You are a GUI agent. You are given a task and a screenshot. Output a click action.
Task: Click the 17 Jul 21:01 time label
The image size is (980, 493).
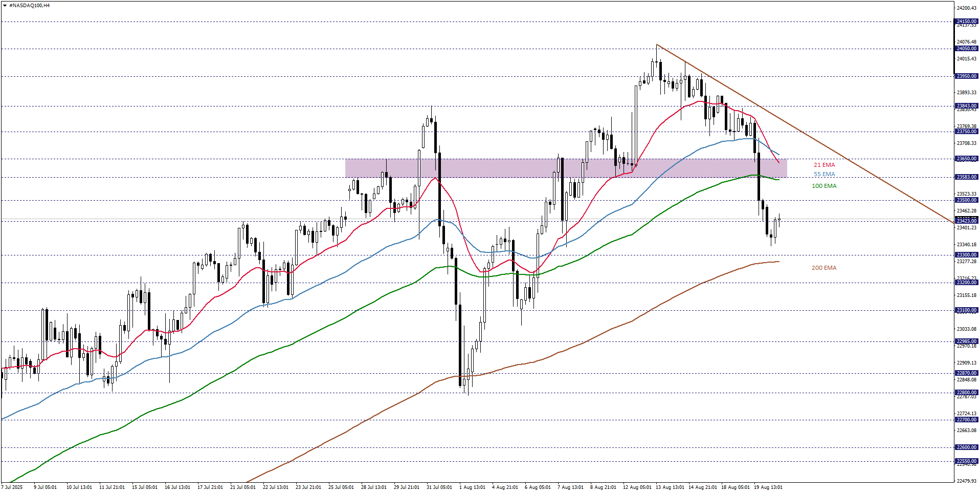210,487
